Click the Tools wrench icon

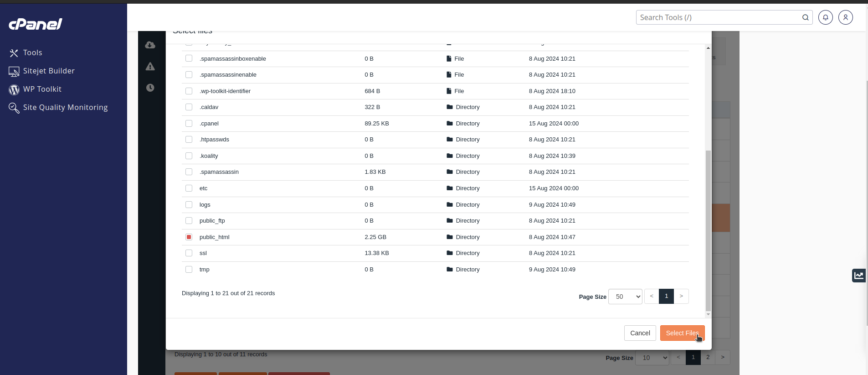pyautogui.click(x=14, y=53)
